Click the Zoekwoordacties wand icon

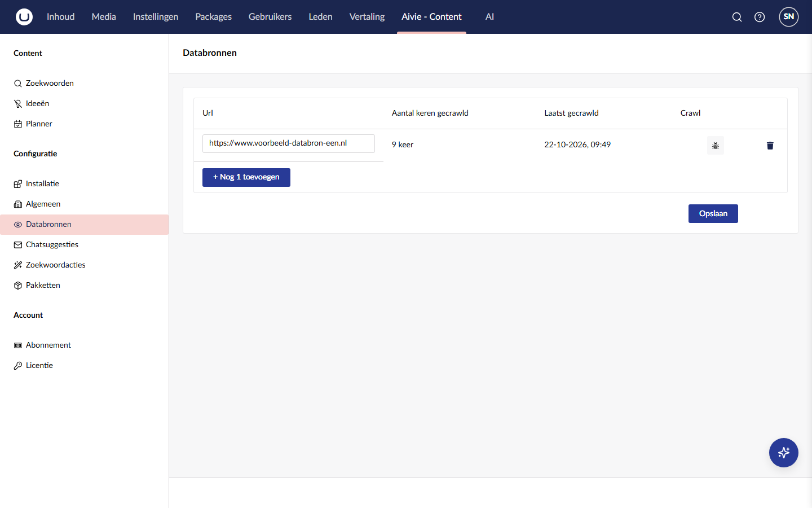click(18, 265)
